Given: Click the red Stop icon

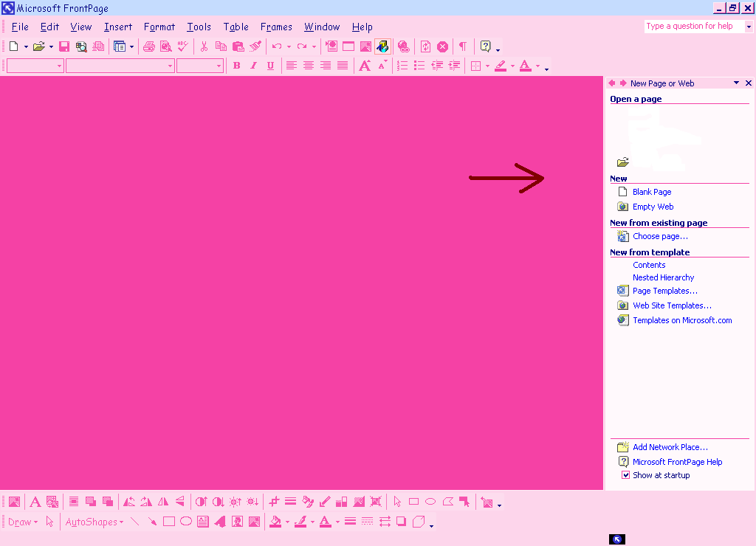Looking at the screenshot, I should pyautogui.click(x=442, y=46).
